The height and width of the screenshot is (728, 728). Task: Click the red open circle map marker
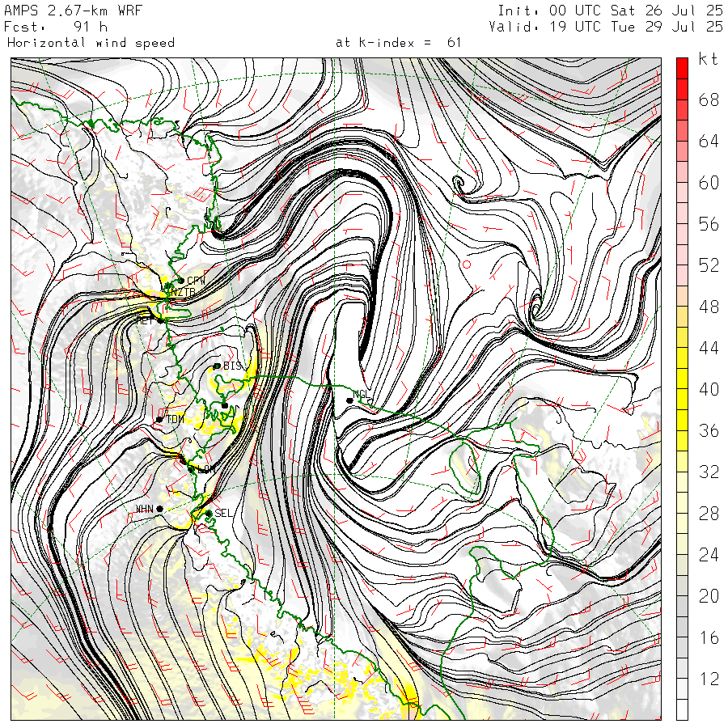467,265
